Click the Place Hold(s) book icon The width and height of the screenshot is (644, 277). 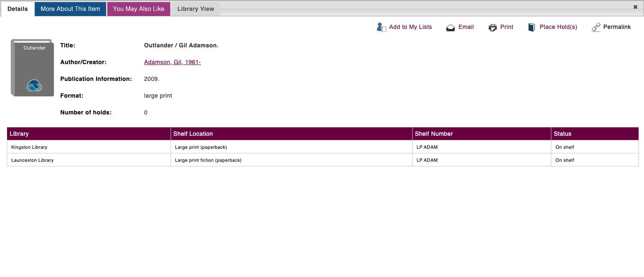coord(532,28)
